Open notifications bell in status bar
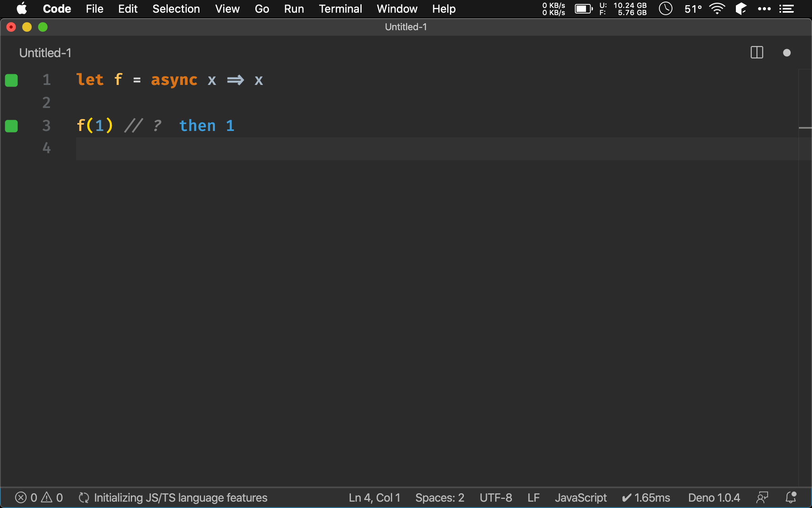The height and width of the screenshot is (508, 812). 791,498
